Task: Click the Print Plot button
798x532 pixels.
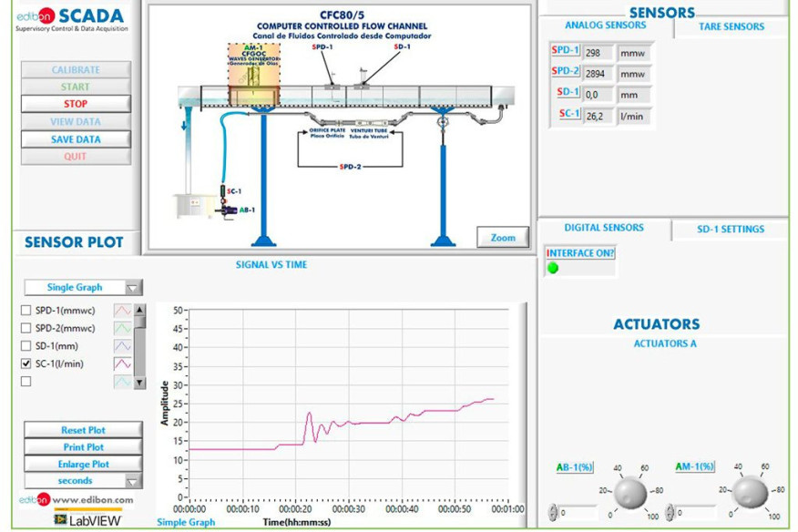Action: (83, 447)
